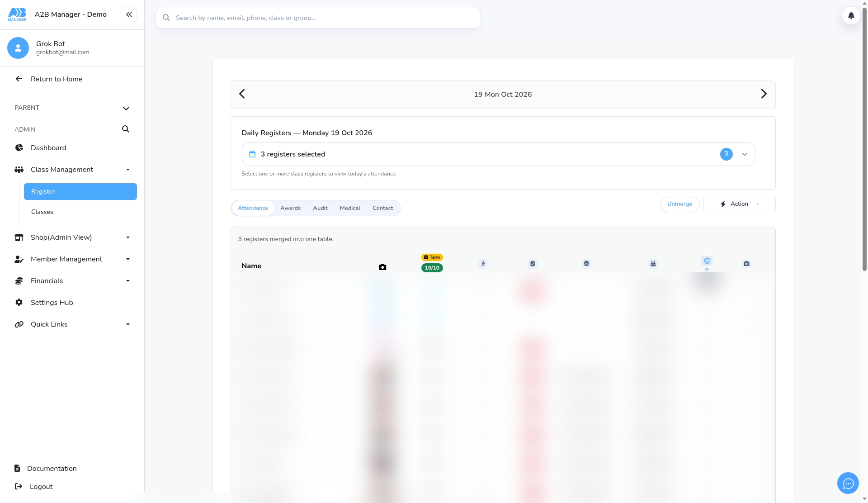Open the live chat bubble
The image size is (868, 503).
pos(848,484)
